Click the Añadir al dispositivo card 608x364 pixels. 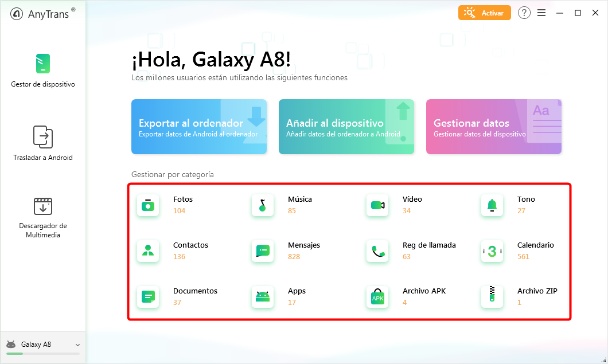pyautogui.click(x=346, y=127)
